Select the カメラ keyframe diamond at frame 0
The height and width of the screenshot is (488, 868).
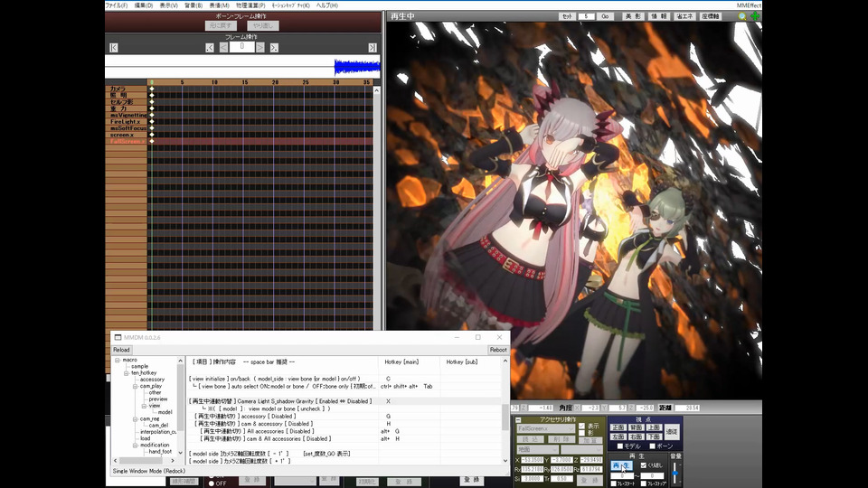[x=152, y=89]
